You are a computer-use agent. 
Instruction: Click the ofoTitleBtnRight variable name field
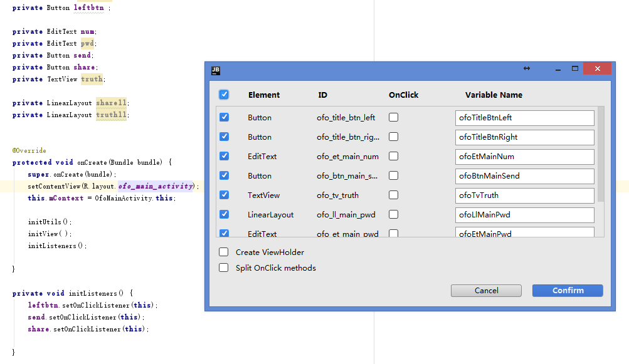pos(524,137)
